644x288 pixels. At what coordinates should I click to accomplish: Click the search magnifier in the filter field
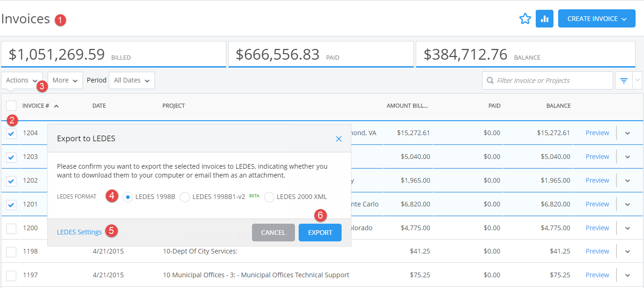[x=490, y=80]
